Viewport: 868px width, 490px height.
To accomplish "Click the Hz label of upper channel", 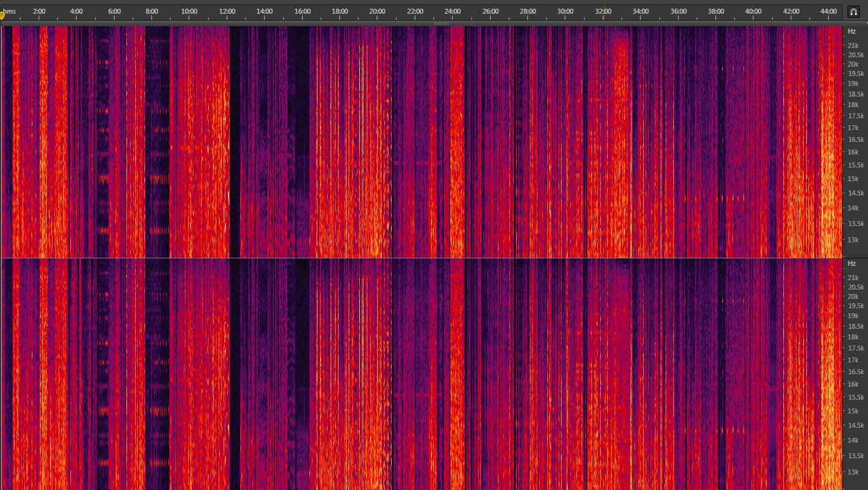I will click(852, 31).
